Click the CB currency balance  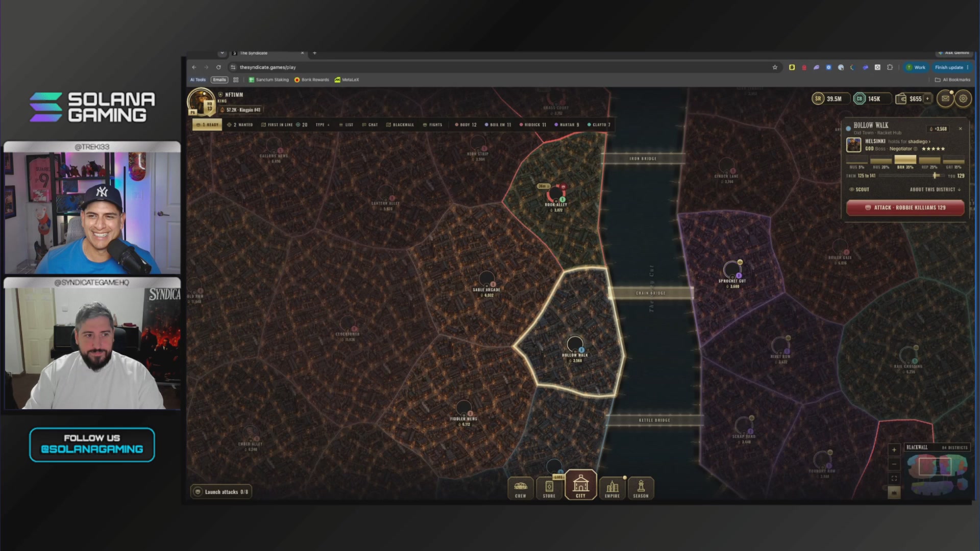point(872,98)
